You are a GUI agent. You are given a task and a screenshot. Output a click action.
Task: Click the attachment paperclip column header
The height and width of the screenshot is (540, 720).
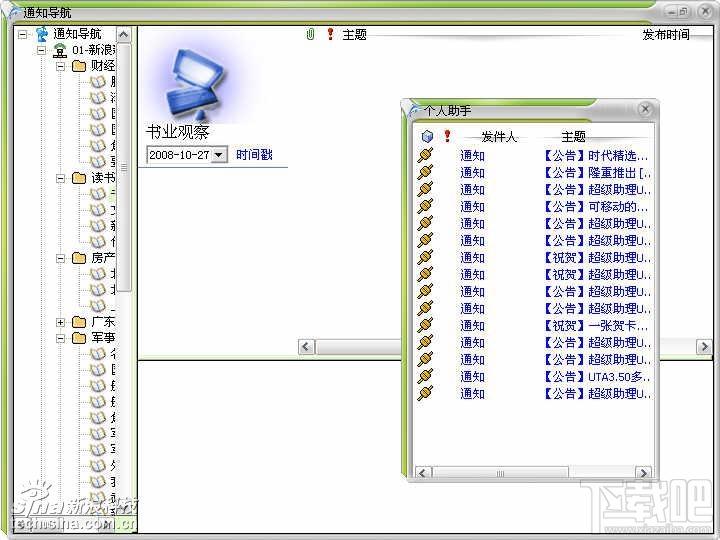tap(310, 34)
